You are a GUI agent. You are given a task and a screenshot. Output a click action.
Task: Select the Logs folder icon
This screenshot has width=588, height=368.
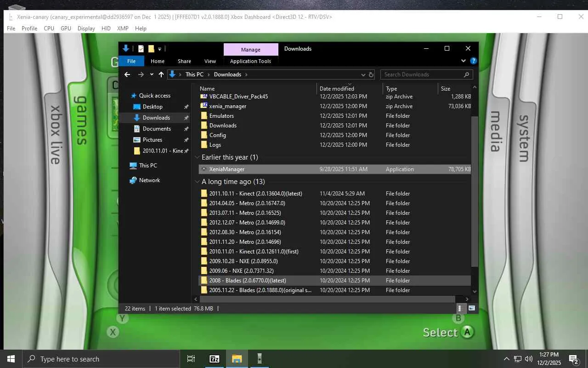pyautogui.click(x=204, y=145)
